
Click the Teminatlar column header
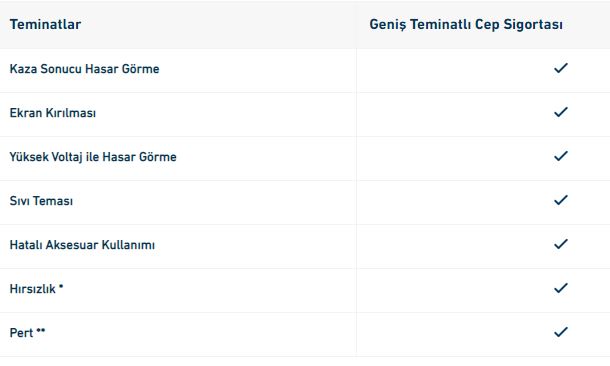coord(46,25)
